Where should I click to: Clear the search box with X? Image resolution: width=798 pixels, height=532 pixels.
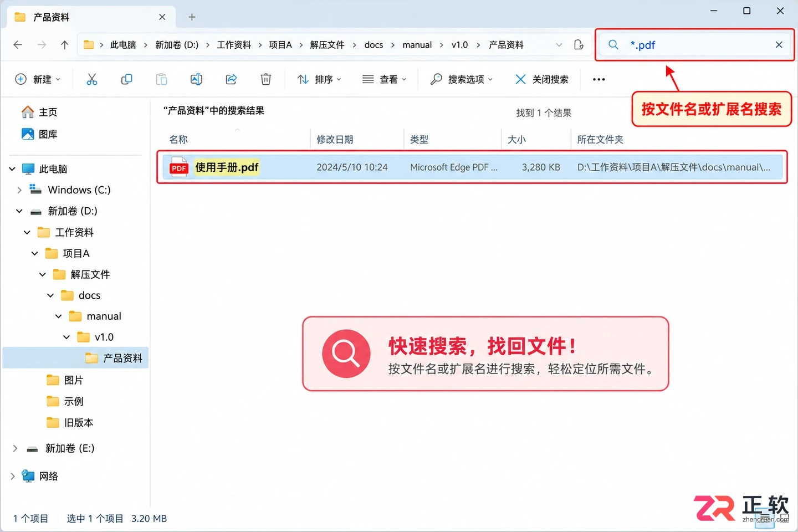[x=779, y=45]
